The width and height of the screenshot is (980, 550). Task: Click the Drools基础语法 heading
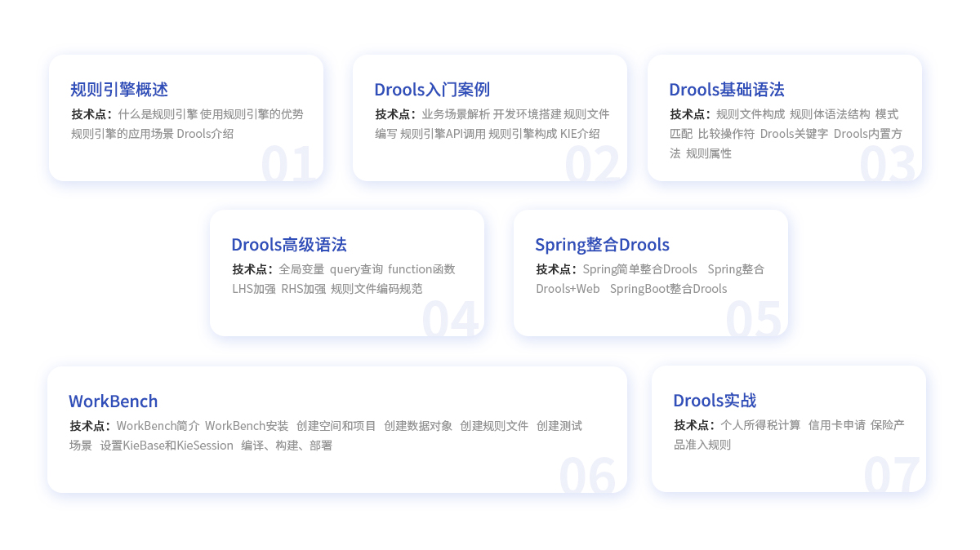[727, 90]
